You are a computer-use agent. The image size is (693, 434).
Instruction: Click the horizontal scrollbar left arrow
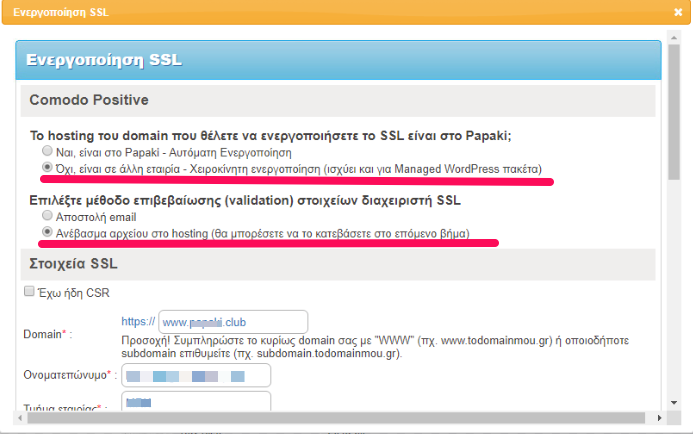[20, 418]
